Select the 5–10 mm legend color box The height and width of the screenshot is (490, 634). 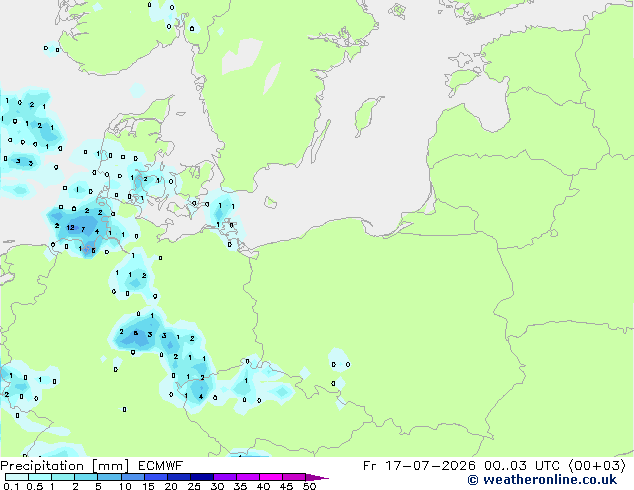[x=109, y=477]
